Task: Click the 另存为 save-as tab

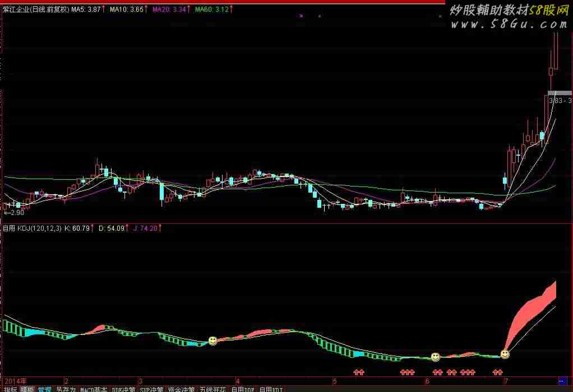Action: [66, 389]
